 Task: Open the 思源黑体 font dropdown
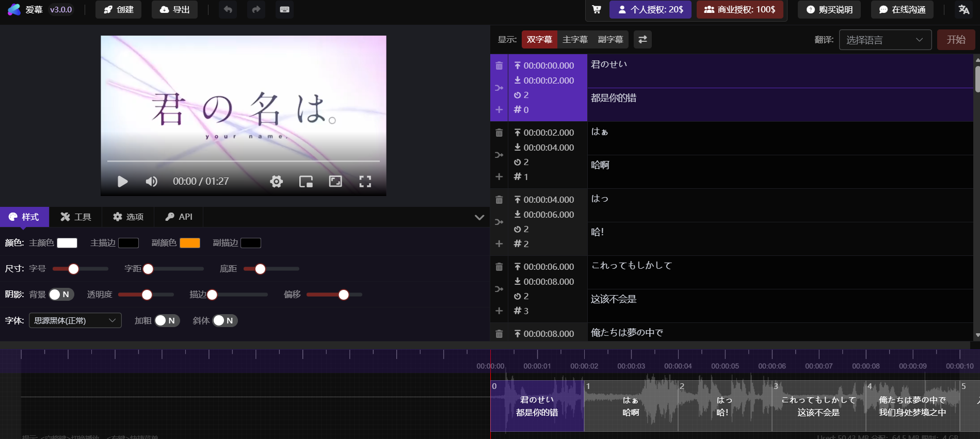coord(75,320)
